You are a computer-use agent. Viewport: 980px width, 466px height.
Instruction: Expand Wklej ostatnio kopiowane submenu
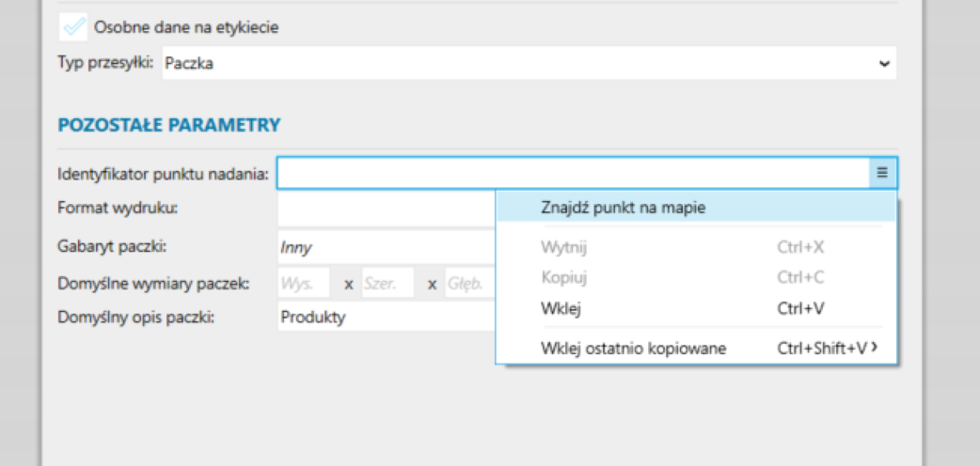(634, 349)
